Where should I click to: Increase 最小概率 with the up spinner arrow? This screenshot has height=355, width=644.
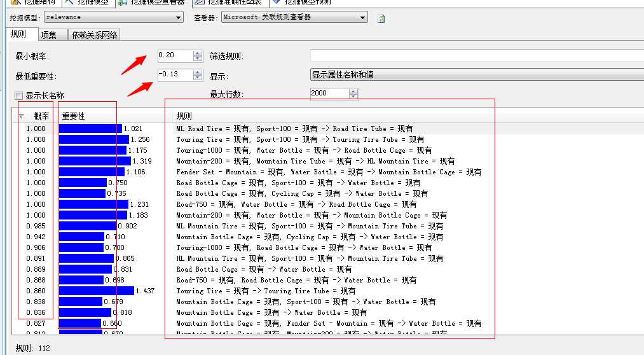(x=198, y=53)
